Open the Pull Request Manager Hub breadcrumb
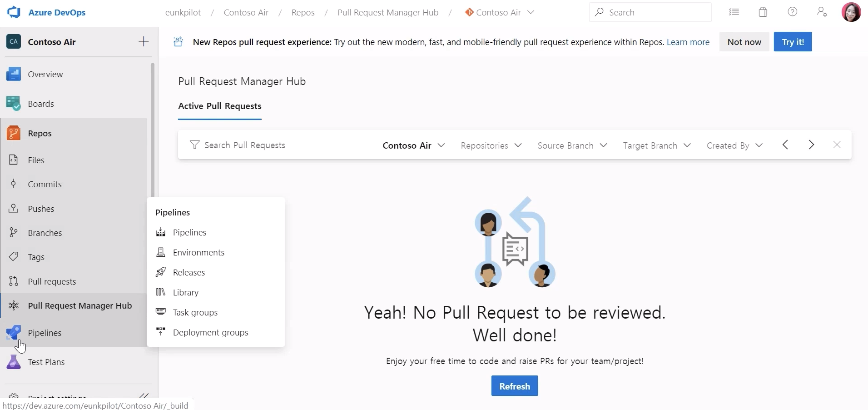The image size is (868, 410). coord(388,13)
